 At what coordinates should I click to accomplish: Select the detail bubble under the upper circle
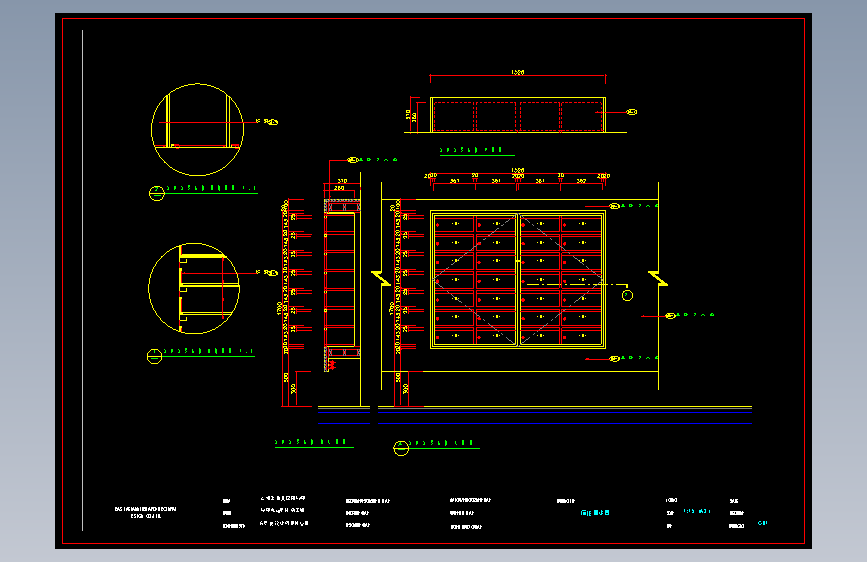(x=157, y=193)
